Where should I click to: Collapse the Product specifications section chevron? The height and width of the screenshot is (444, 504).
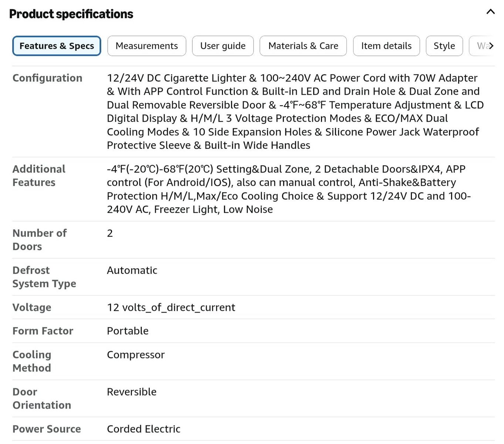pos(490,12)
